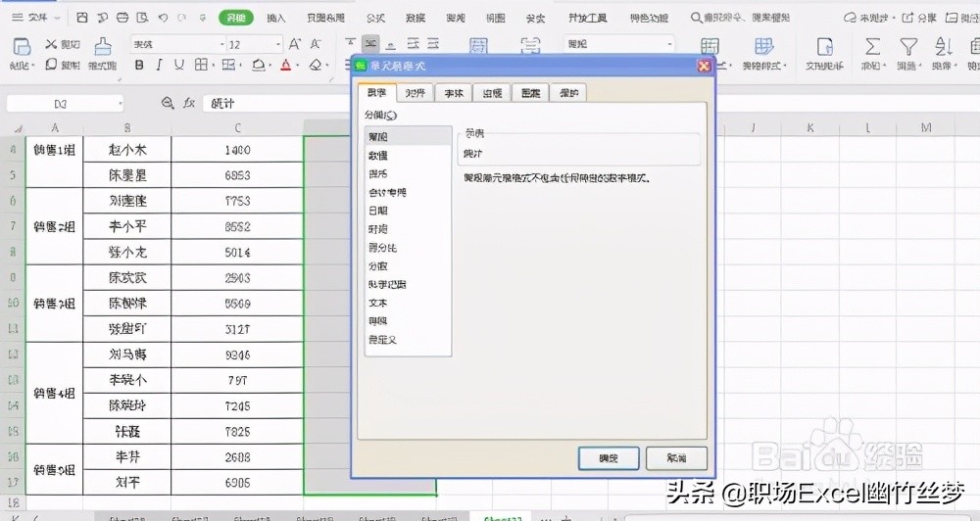Expand the fill color dropdown arrow
Image resolution: width=980 pixels, height=521 pixels.
269,65
